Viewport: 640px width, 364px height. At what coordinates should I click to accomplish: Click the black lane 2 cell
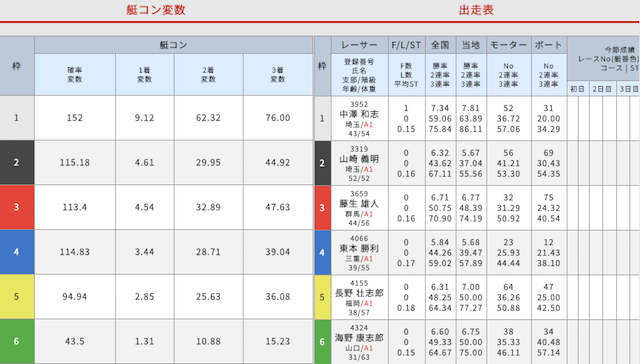(x=17, y=162)
